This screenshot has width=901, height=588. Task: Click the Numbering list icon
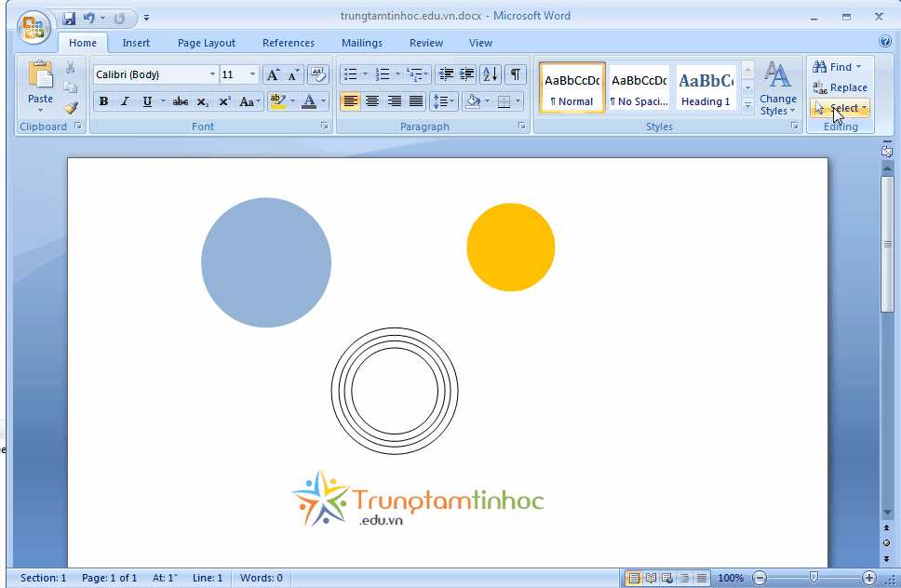click(x=383, y=74)
